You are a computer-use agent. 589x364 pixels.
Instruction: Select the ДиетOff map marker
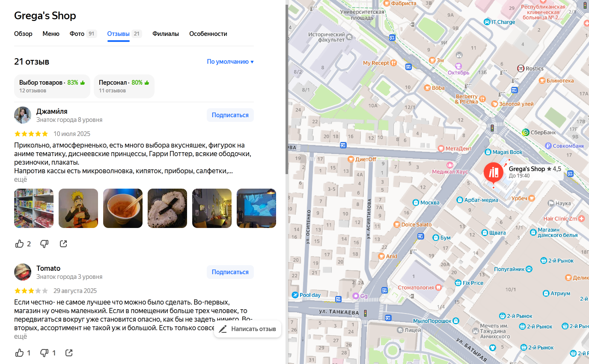coord(351,159)
